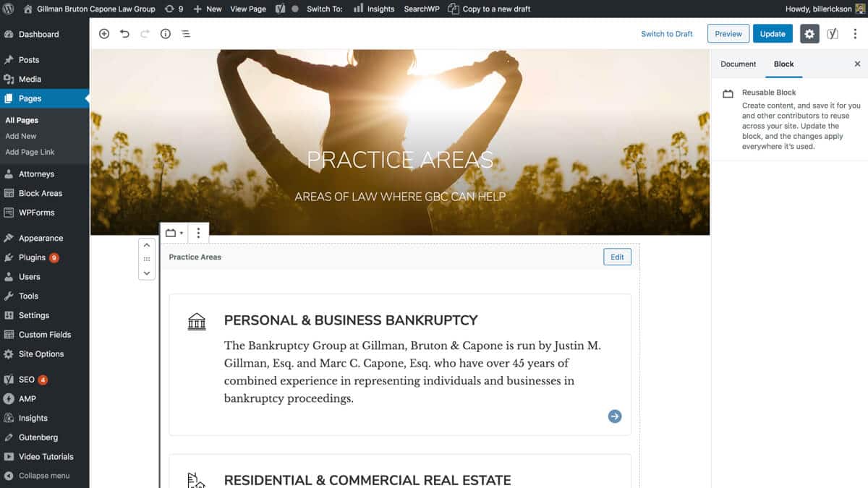Click the Add block plus icon

(104, 34)
